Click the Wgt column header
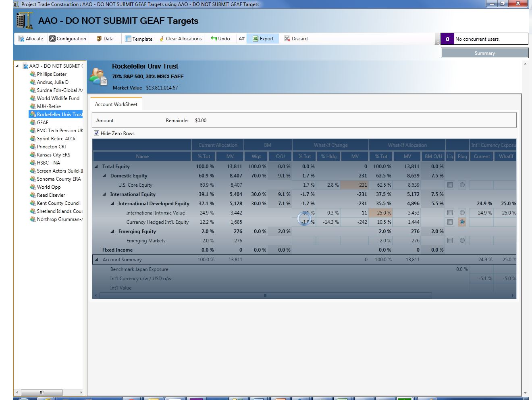The image size is (532, 400). (x=256, y=156)
